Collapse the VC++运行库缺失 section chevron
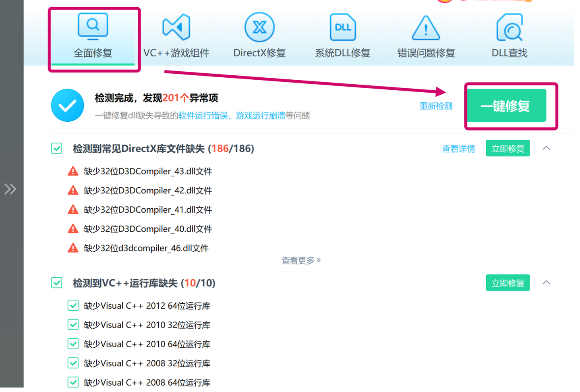Image resolution: width=580 pixels, height=392 pixels. tap(546, 282)
